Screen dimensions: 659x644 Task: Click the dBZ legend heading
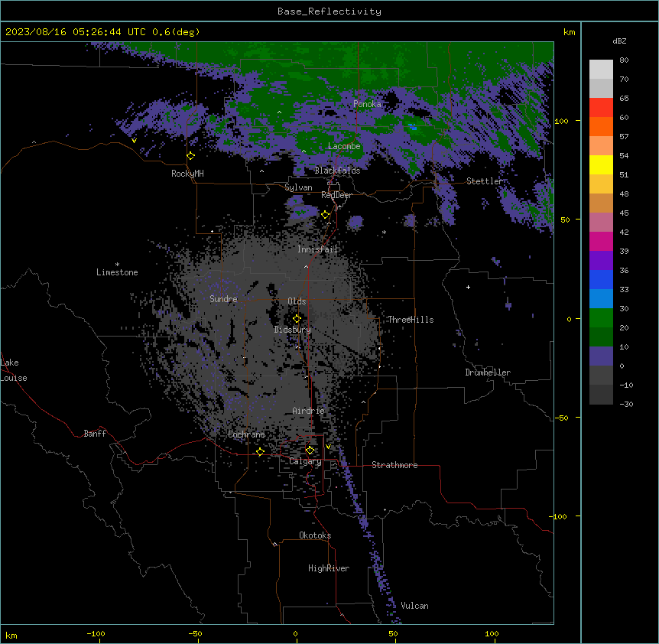[619, 41]
